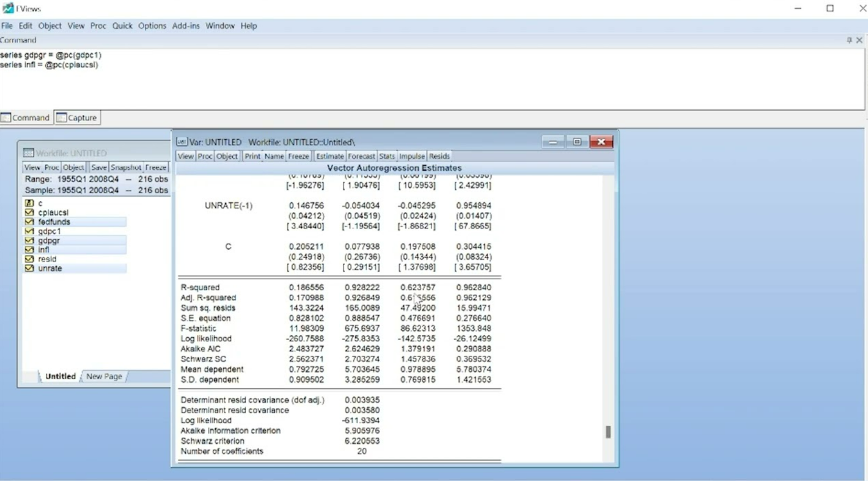Switch to the Capture tab
Screen dimensions: 868x481
point(77,117)
